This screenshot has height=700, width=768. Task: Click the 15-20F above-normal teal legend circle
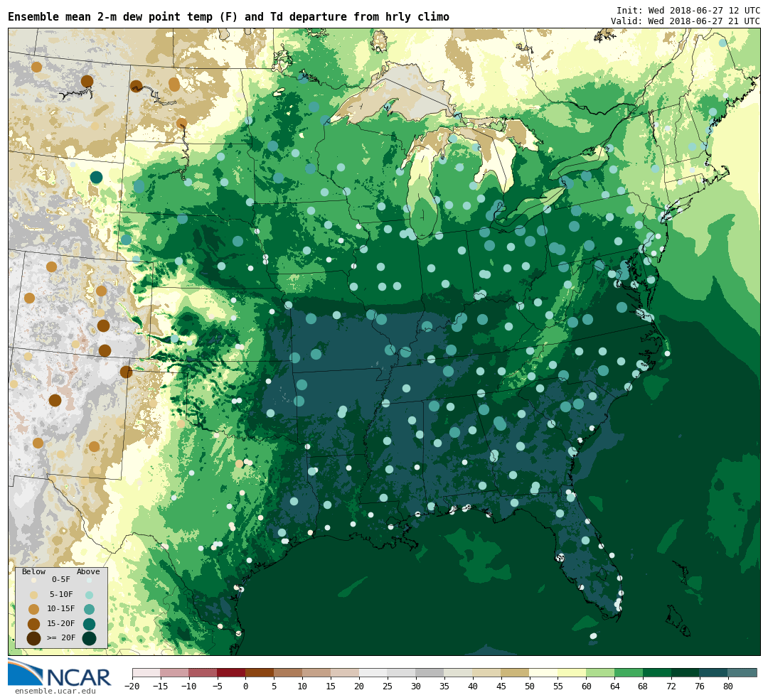[89, 624]
